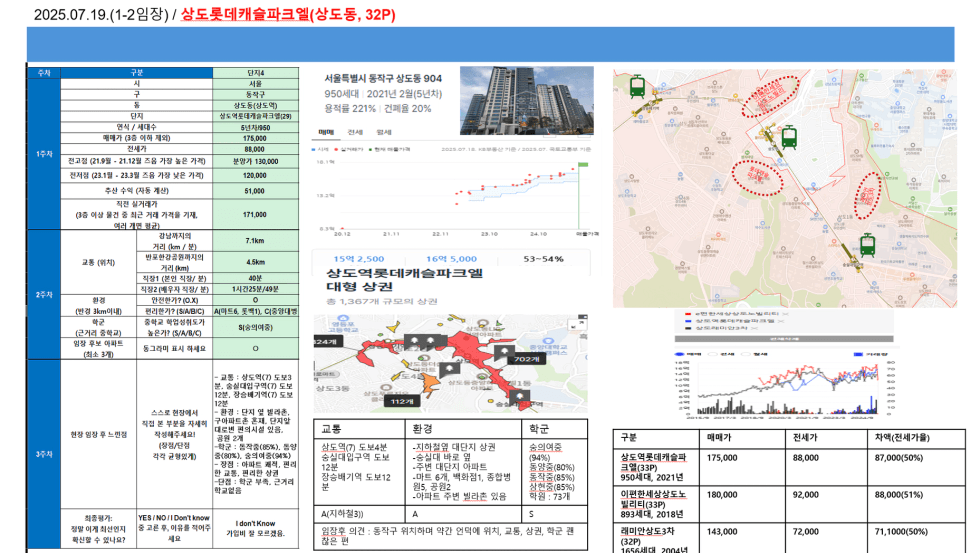Click the price 16억 5,000 below the chart

[x=451, y=259]
